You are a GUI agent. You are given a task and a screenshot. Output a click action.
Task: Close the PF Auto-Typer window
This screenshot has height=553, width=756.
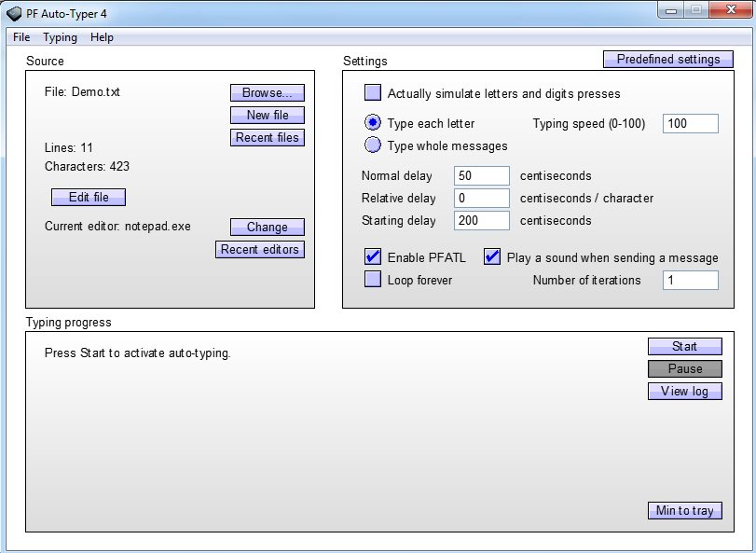point(732,9)
